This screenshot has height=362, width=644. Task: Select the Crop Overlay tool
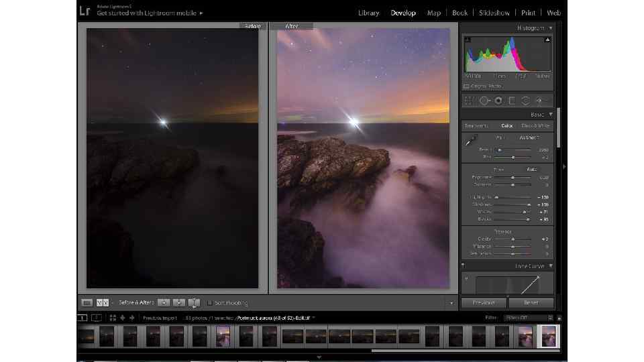click(x=469, y=101)
